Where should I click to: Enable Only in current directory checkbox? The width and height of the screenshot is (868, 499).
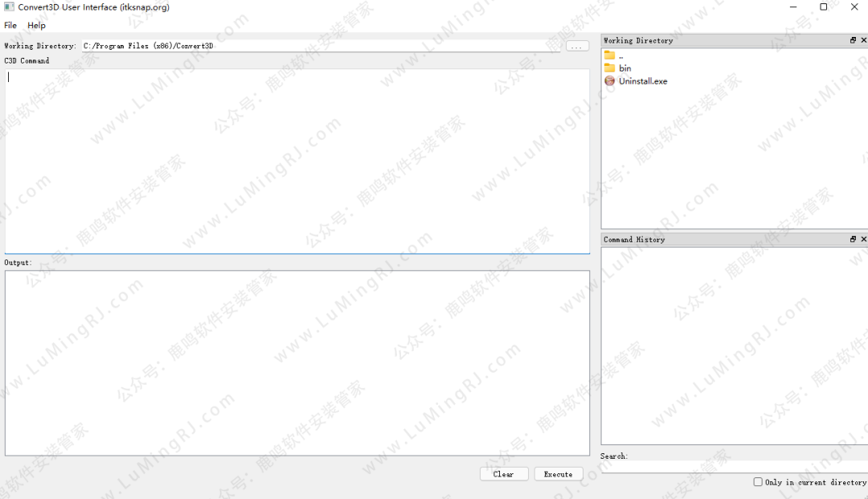click(758, 482)
